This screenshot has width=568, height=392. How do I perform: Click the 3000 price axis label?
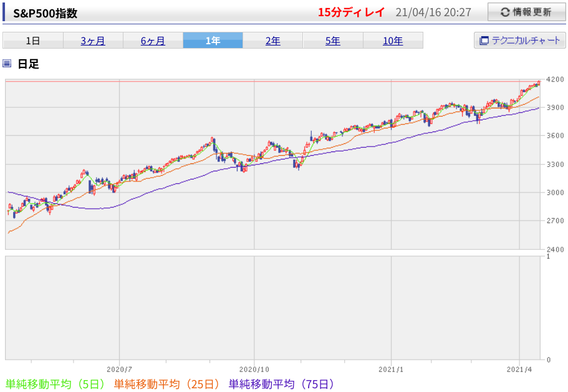click(555, 193)
